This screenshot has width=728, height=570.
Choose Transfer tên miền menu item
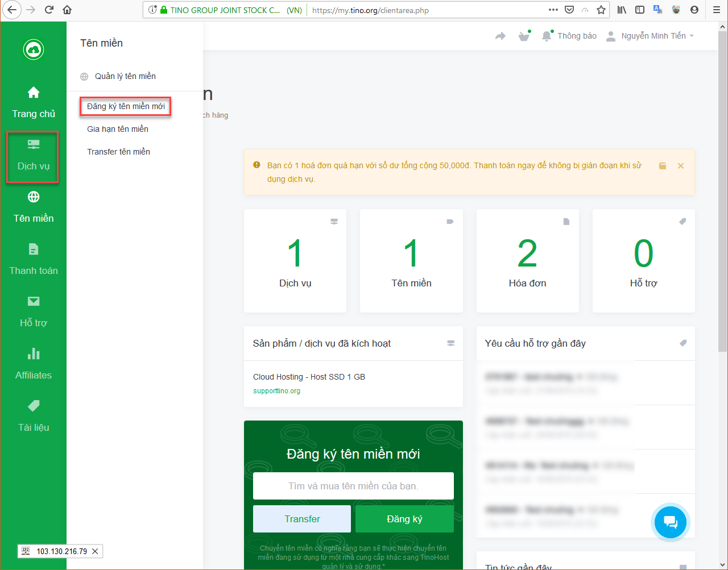point(118,152)
